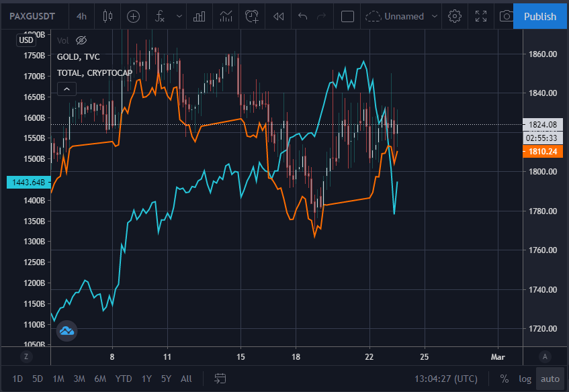Save the Unnamed chart layout

pyautogui.click(x=395, y=16)
